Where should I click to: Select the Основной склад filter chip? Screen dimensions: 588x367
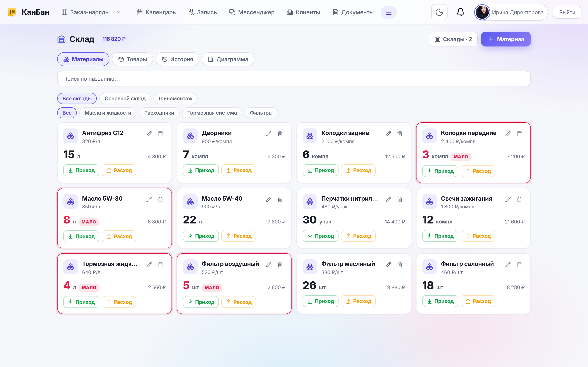[x=125, y=98]
